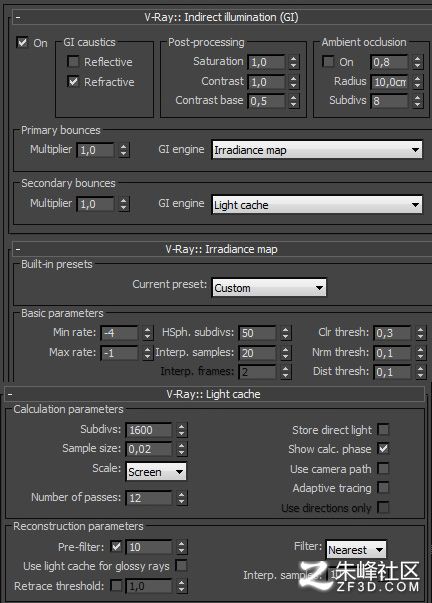
Task: Click Pre-filter value field
Action: 149,546
